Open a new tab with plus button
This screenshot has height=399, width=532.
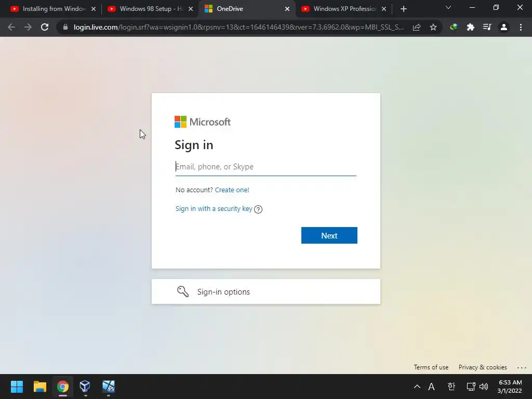point(403,9)
